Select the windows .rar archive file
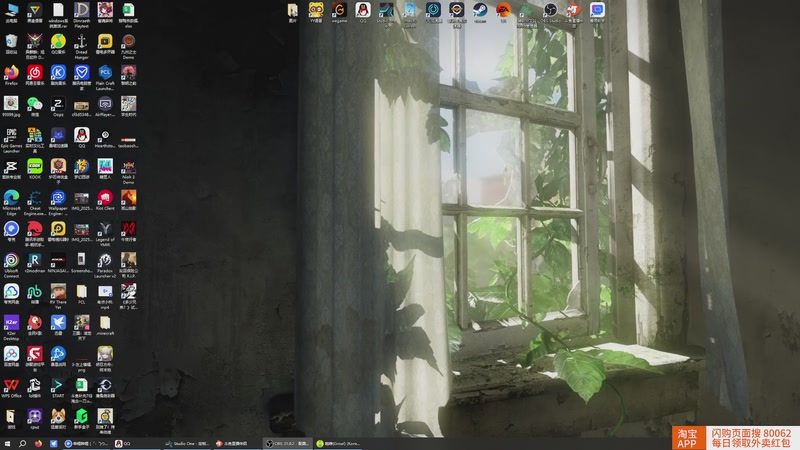 point(58,14)
